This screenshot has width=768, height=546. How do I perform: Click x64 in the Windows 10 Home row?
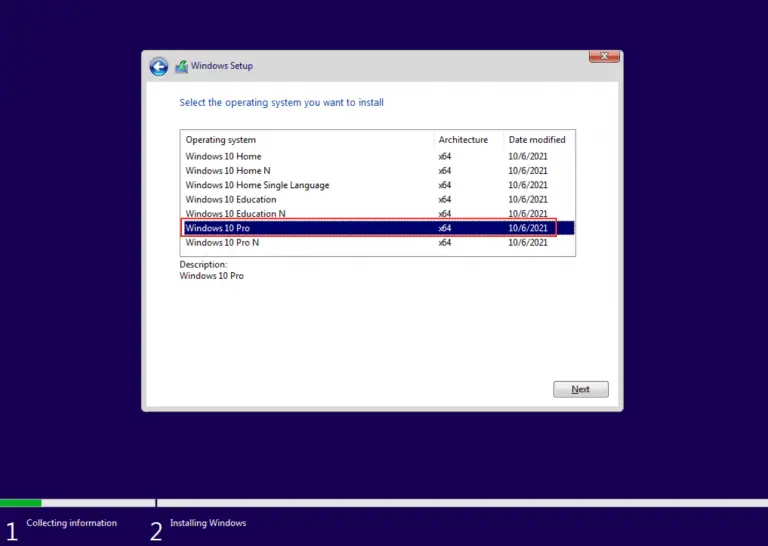pos(445,156)
